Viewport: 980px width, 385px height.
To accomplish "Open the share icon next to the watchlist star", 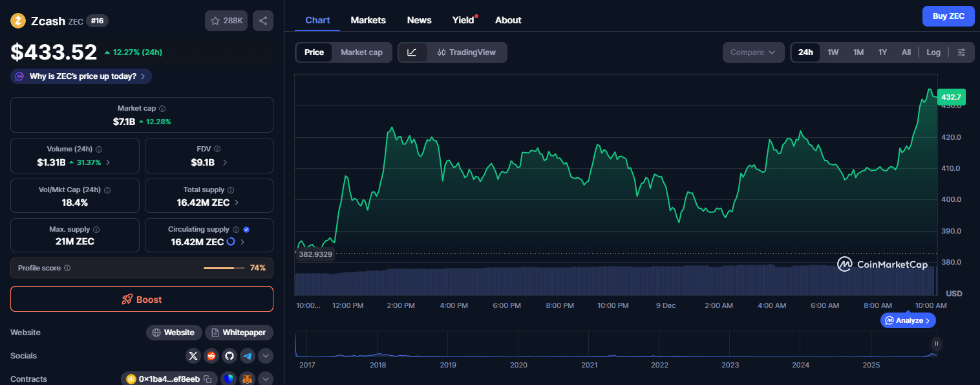I will click(262, 20).
